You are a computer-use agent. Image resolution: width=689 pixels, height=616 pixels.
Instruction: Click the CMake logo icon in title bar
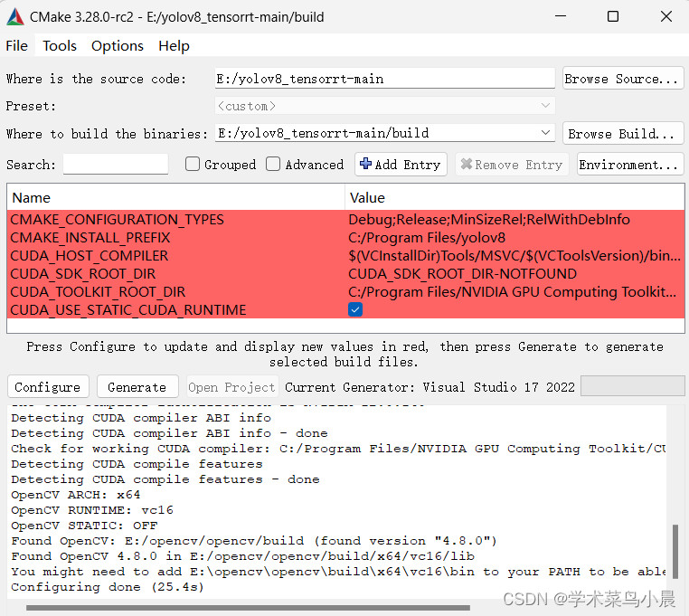pos(15,17)
